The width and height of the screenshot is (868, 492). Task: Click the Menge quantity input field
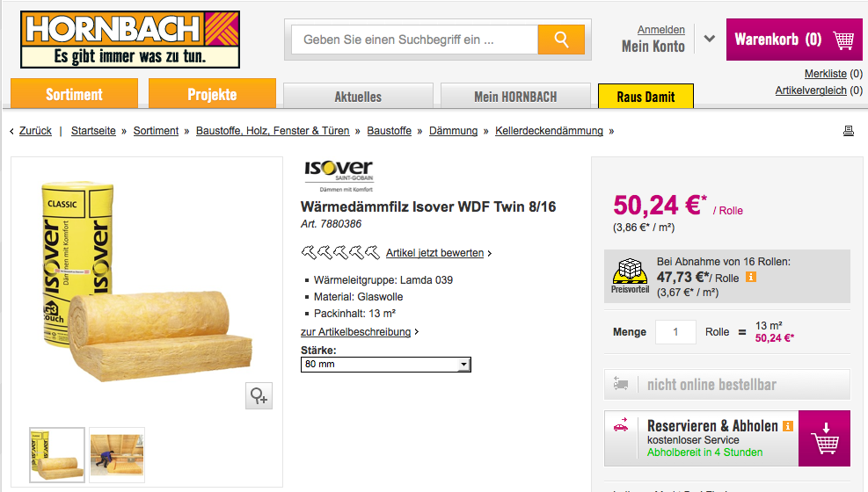point(676,332)
